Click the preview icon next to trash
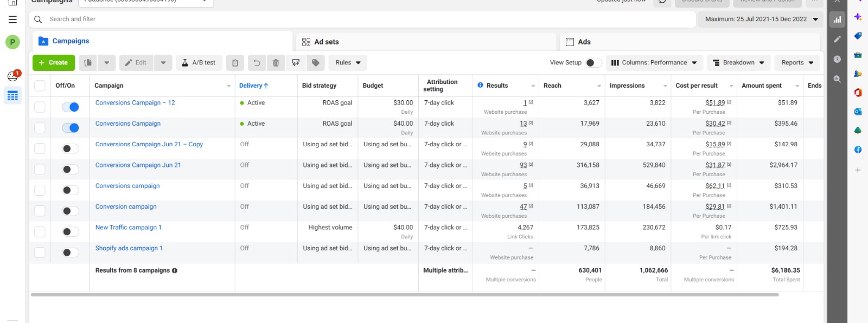The height and width of the screenshot is (323, 868). [x=296, y=63]
